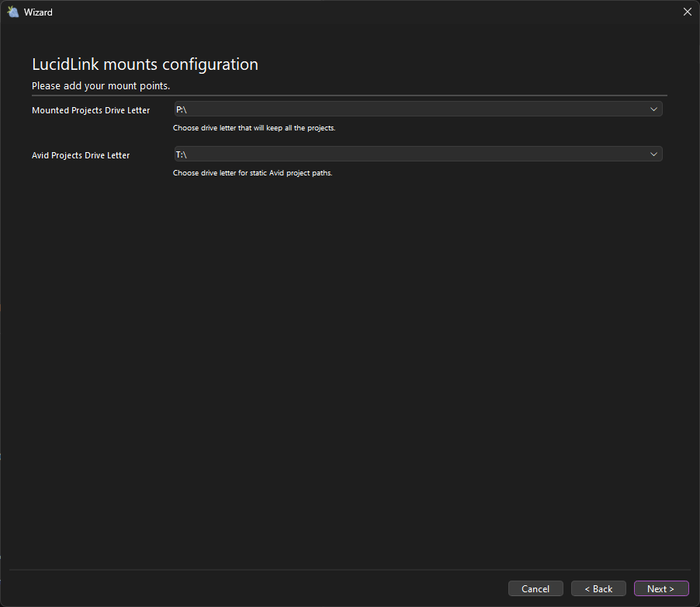The height and width of the screenshot is (607, 700).
Task: Click the LucidLink mounts configuration heading
Action: [x=144, y=64]
